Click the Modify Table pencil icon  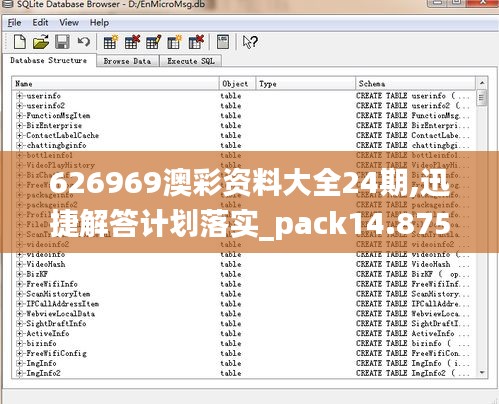(x=153, y=42)
